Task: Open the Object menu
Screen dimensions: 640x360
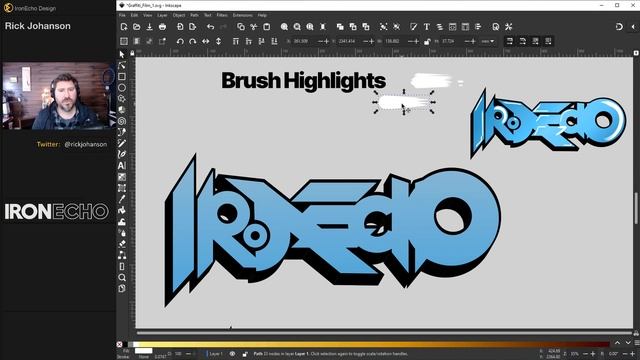Action: pyautogui.click(x=179, y=15)
